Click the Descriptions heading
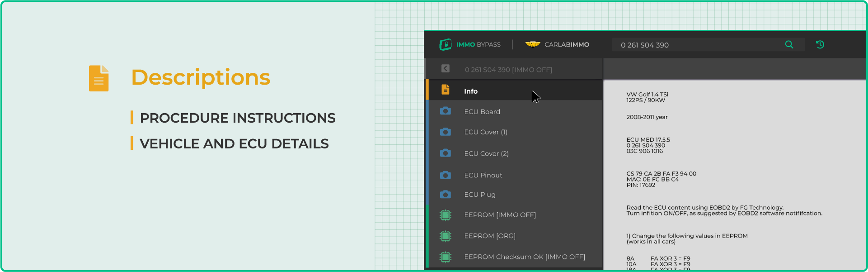Viewport: 868px width, 272px height. (201, 77)
